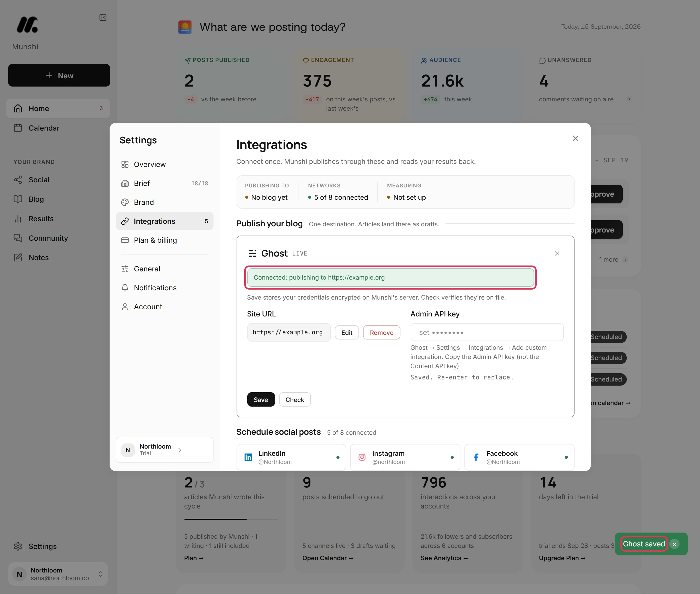Click the Upgrade Plan link
This screenshot has width=700, height=594.
tap(562, 558)
